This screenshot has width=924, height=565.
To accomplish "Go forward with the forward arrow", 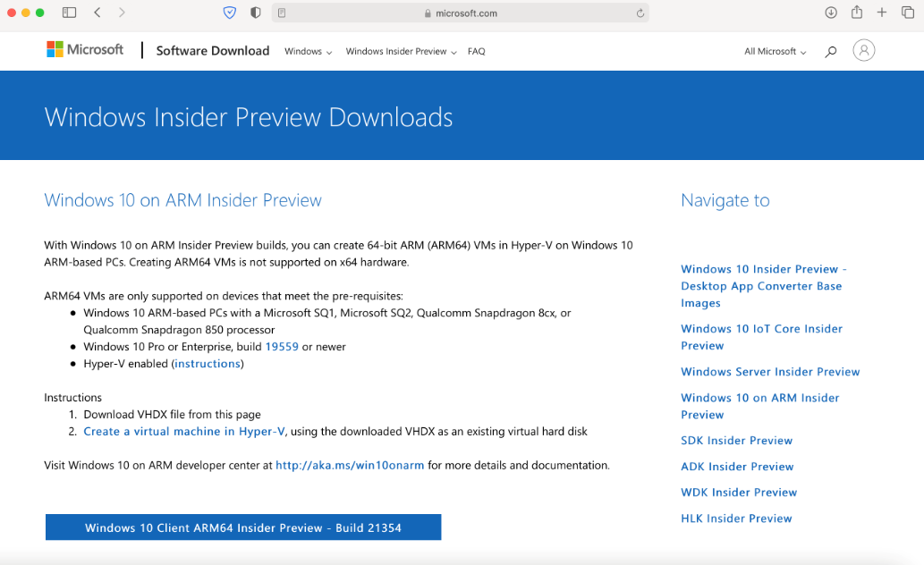I will click(x=122, y=13).
